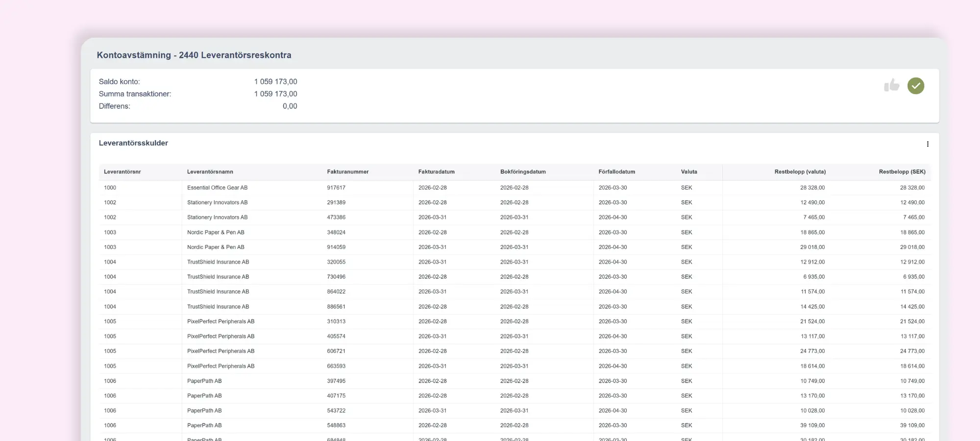This screenshot has height=441, width=980.
Task: Click invoice number 348024
Action: click(x=336, y=232)
